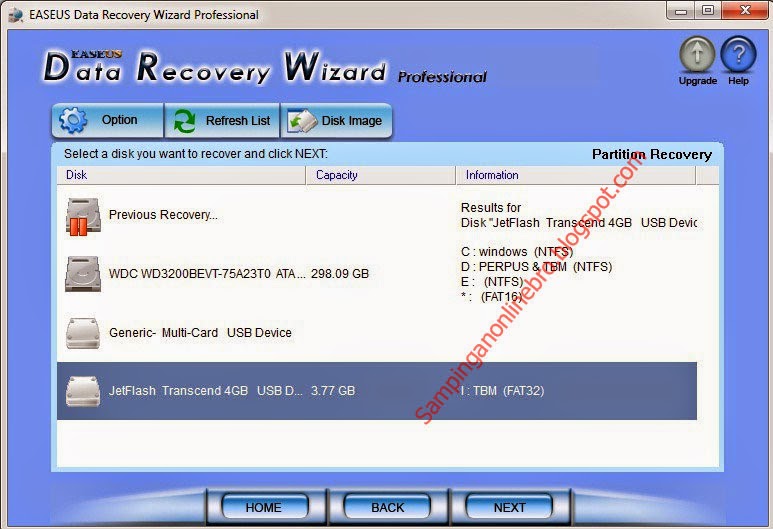Click the WDC WD3200BEVT hard disk icon

click(x=83, y=274)
